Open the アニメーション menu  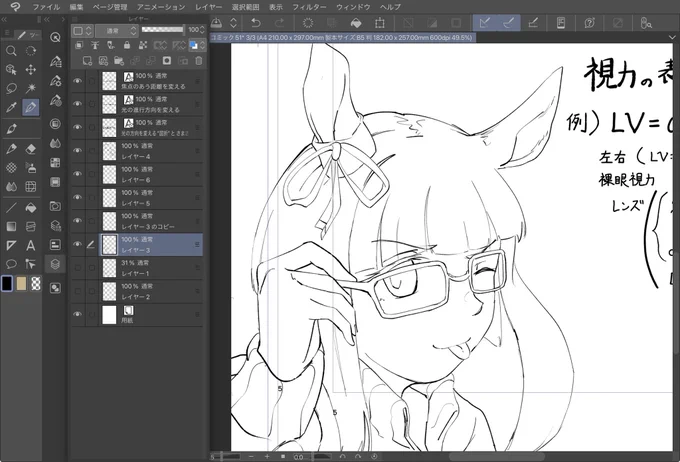(x=161, y=7)
